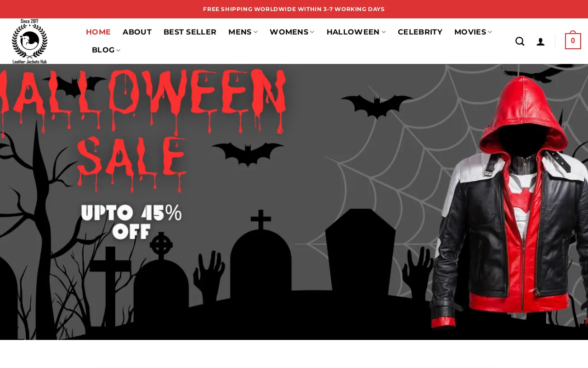Expand the BLOG dropdown chevron
Viewport: 588px width, 368px height.
point(118,50)
